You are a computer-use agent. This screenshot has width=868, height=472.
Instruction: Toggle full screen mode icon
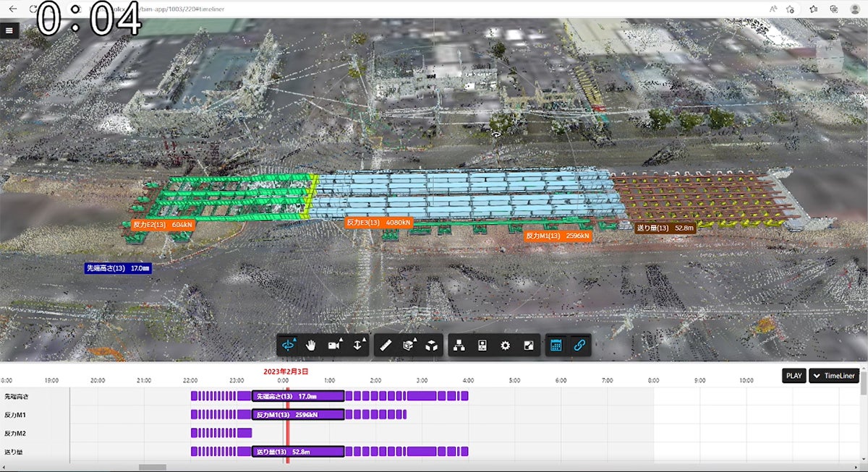[x=529, y=346]
